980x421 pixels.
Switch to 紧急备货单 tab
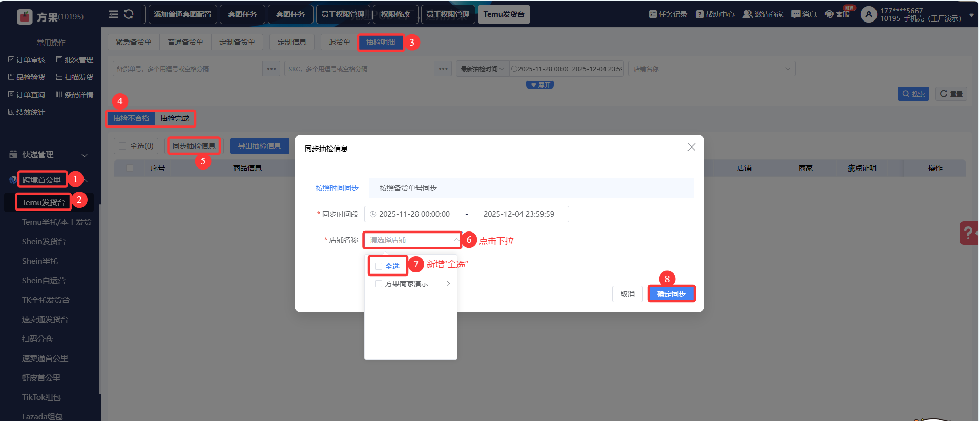[x=134, y=42]
